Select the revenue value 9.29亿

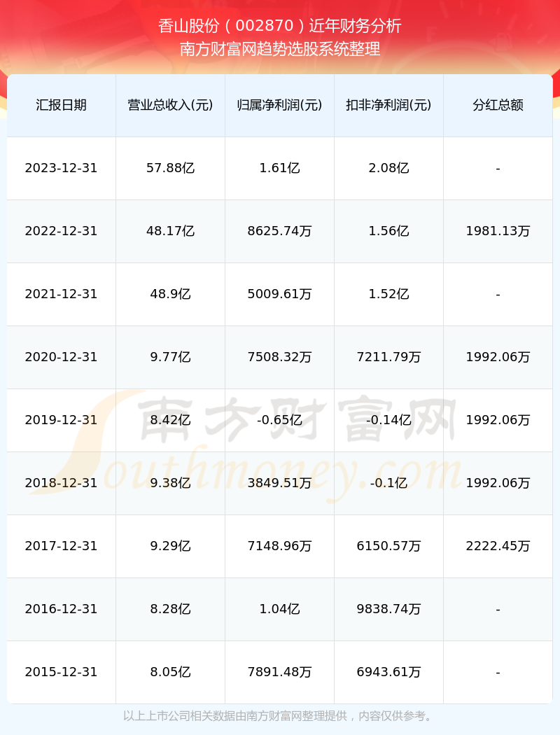coord(171,546)
